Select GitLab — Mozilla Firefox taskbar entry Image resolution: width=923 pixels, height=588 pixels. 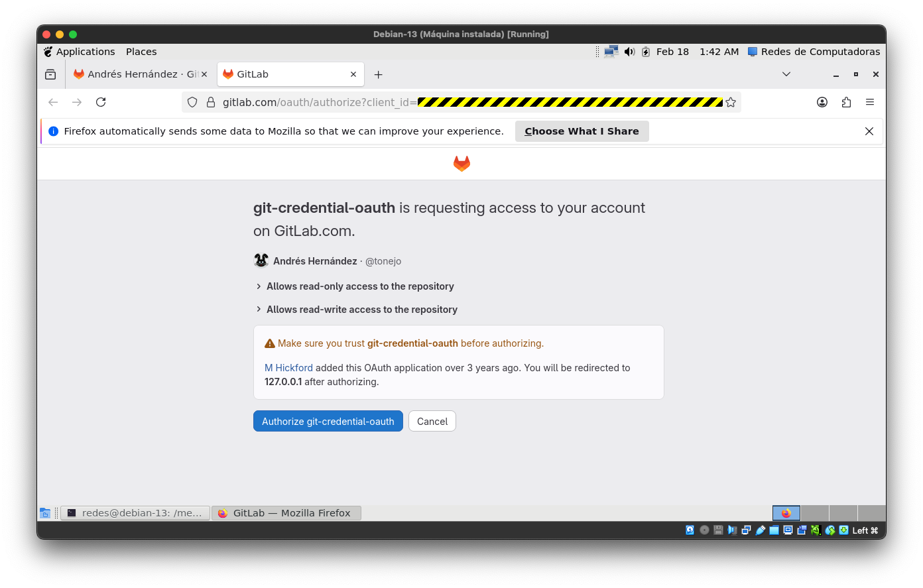(286, 513)
